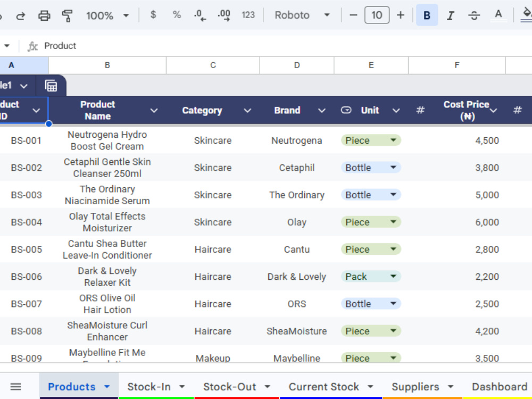Open Stock-Out tab options arrow
532x399 pixels.
tap(268, 386)
